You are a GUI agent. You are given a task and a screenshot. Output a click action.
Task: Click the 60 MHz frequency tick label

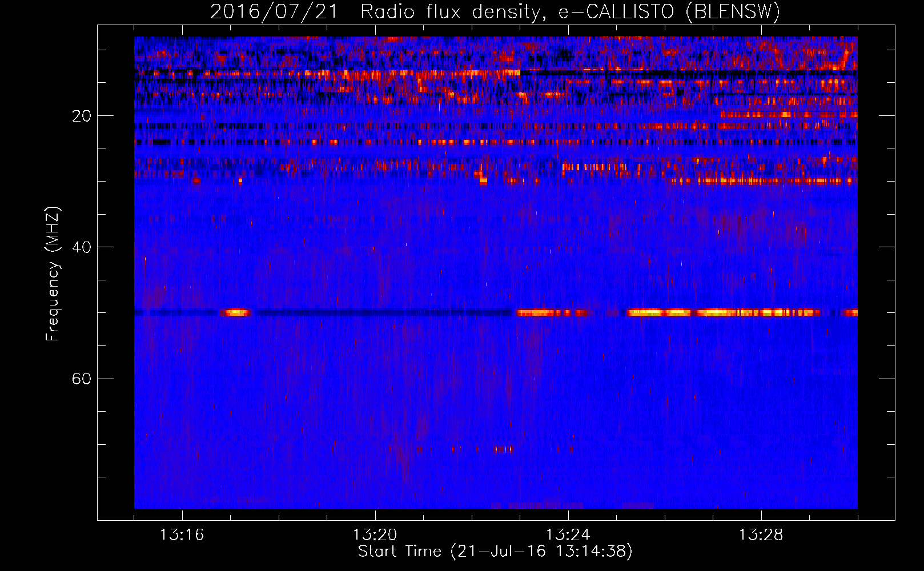[82, 379]
